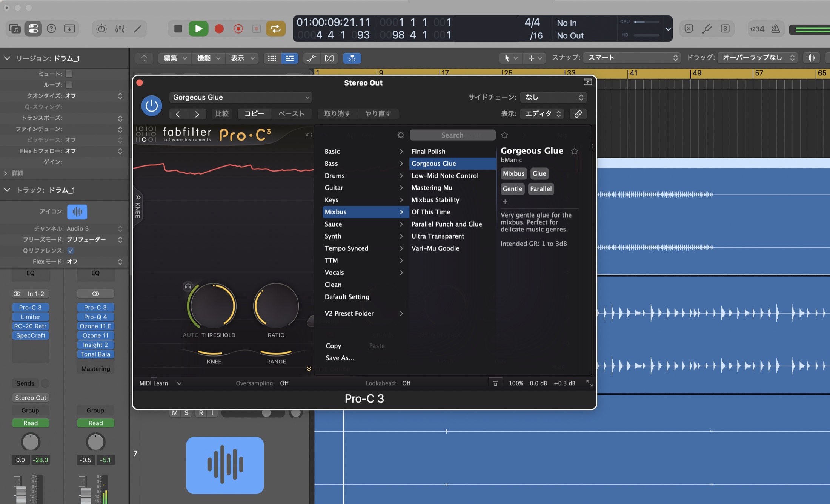Open Limiter plugin slot on first strip
Viewport: 830px width, 504px height.
(31, 317)
